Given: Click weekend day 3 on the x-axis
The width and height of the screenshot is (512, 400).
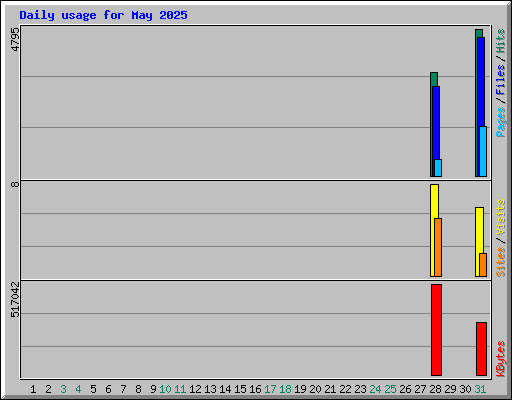Looking at the screenshot, I should pos(63,389).
